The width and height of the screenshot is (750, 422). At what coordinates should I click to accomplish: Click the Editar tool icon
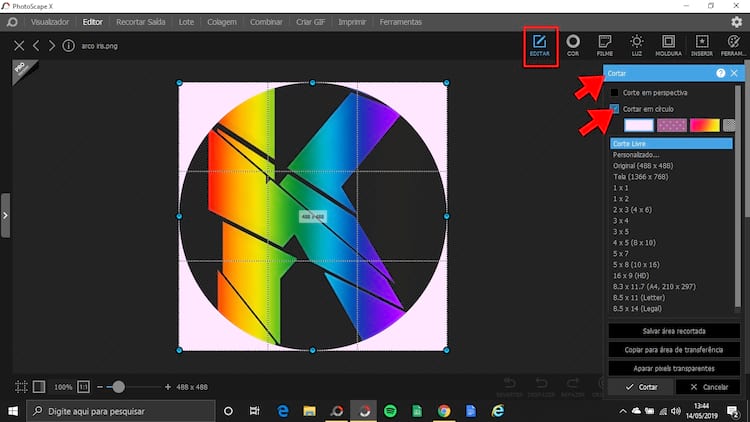pyautogui.click(x=540, y=47)
